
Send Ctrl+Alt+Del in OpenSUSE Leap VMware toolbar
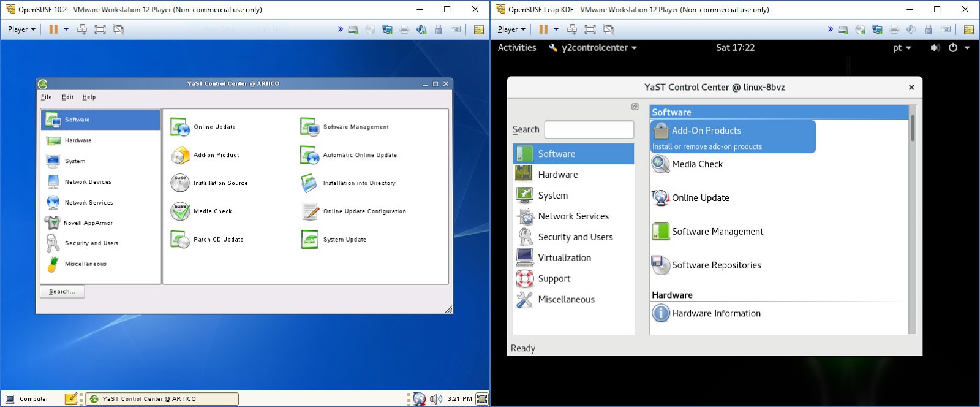(571, 29)
